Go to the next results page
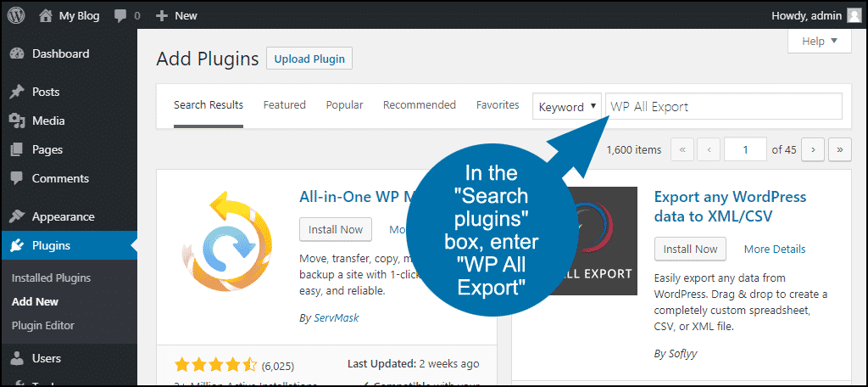 813,149
